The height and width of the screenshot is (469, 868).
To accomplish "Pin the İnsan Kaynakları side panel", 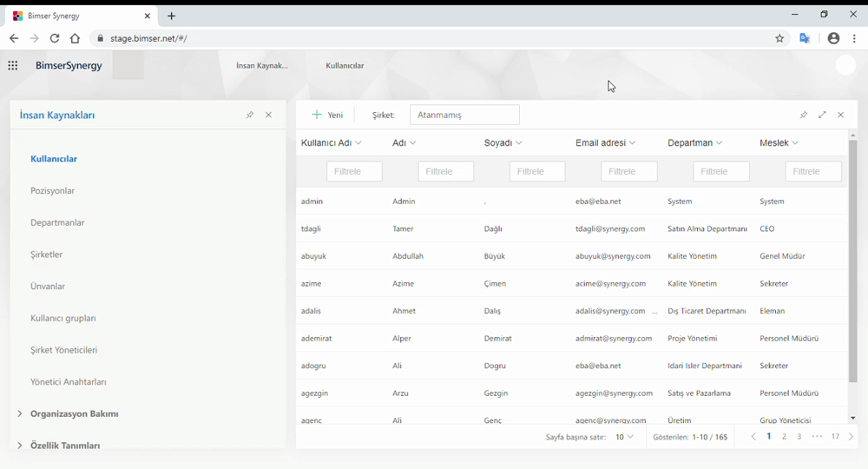I will click(250, 115).
